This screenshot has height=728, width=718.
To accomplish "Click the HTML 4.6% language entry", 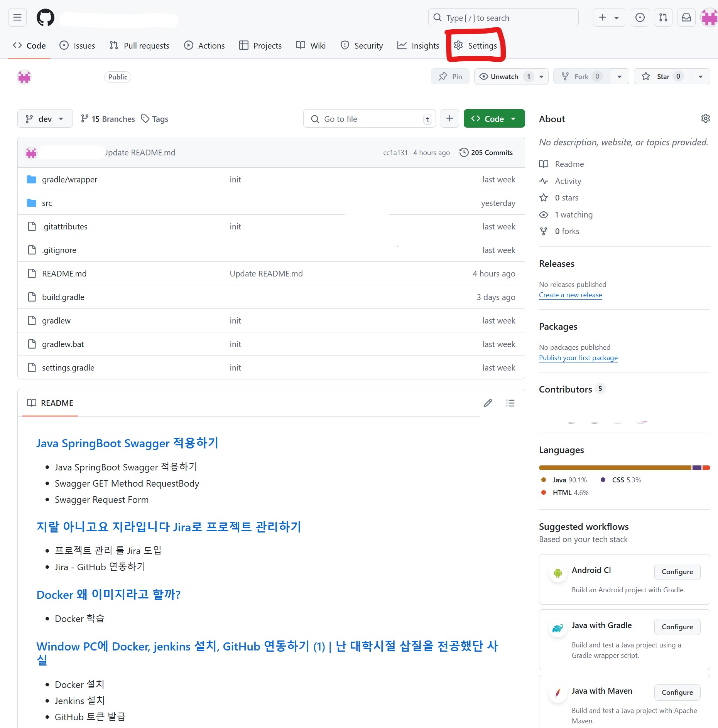I will (565, 492).
